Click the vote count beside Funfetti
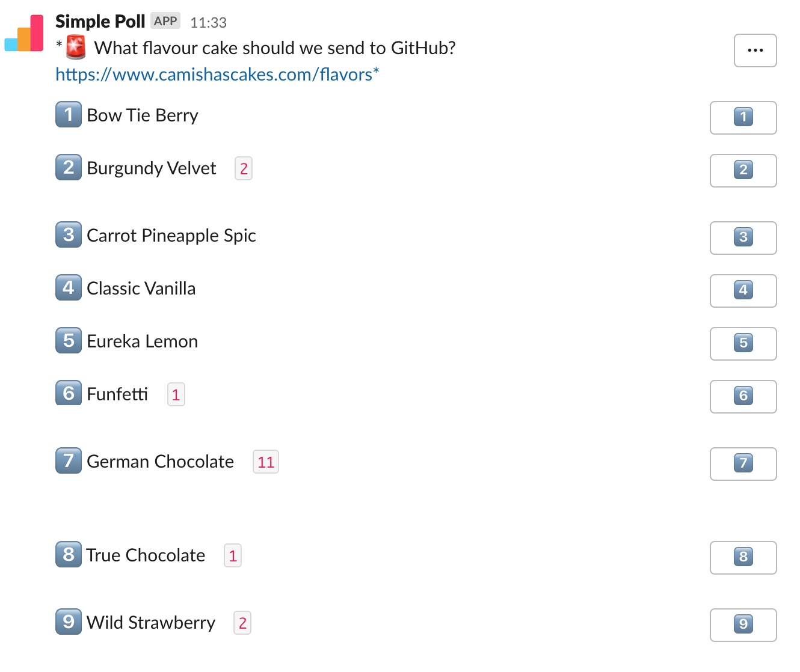Viewport: 800px width, 672px height. 176,394
